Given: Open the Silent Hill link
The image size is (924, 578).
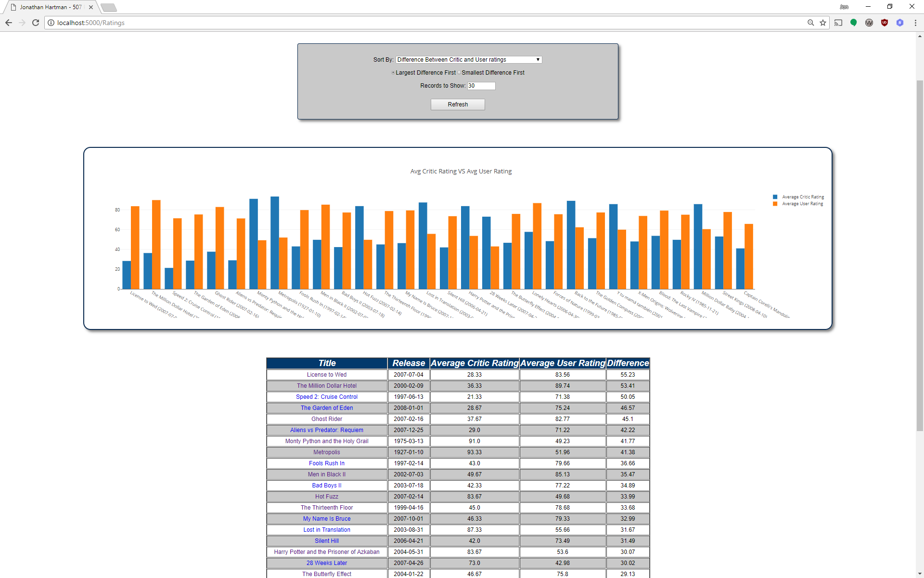Looking at the screenshot, I should [327, 541].
